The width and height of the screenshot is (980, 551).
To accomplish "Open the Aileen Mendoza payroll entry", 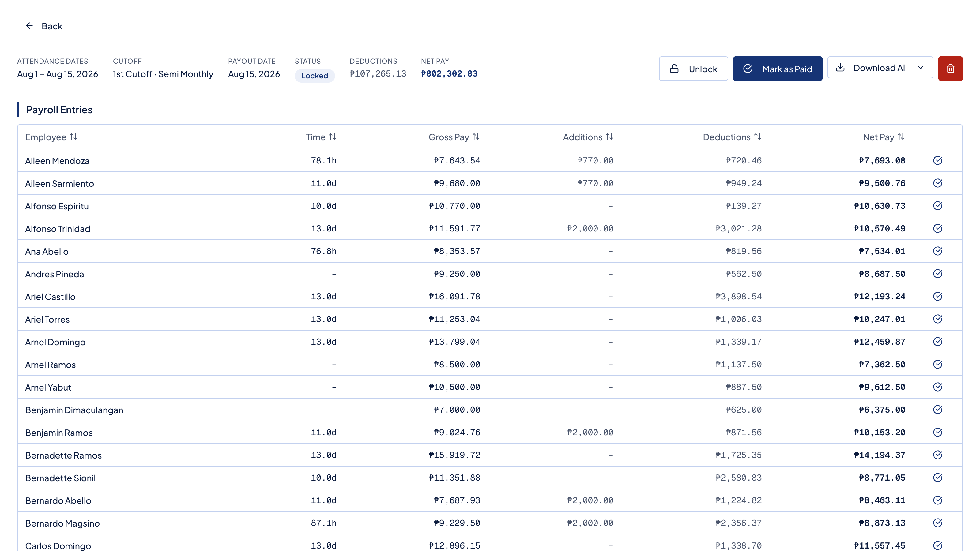I will pyautogui.click(x=490, y=160).
